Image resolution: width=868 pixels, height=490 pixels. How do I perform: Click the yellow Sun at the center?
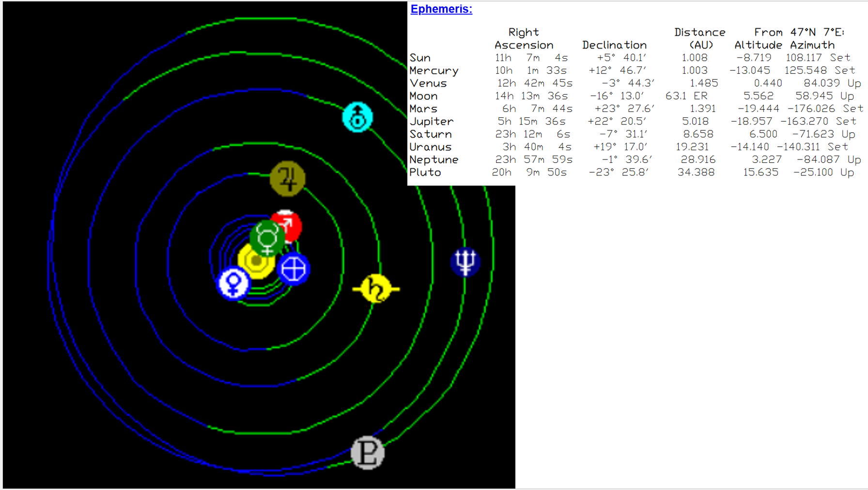click(x=255, y=262)
